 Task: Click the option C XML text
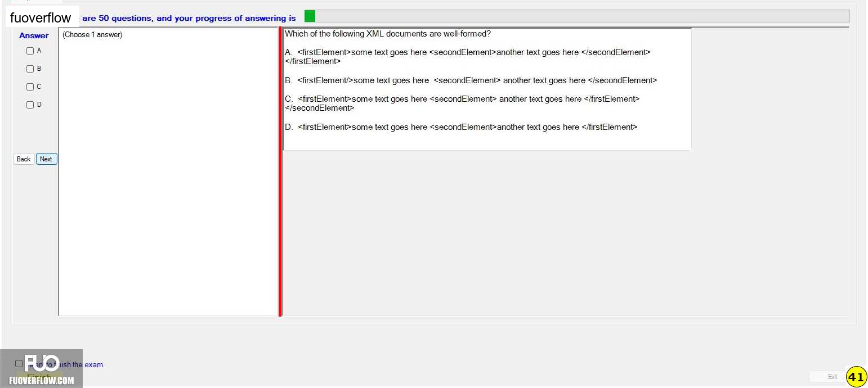(462, 103)
